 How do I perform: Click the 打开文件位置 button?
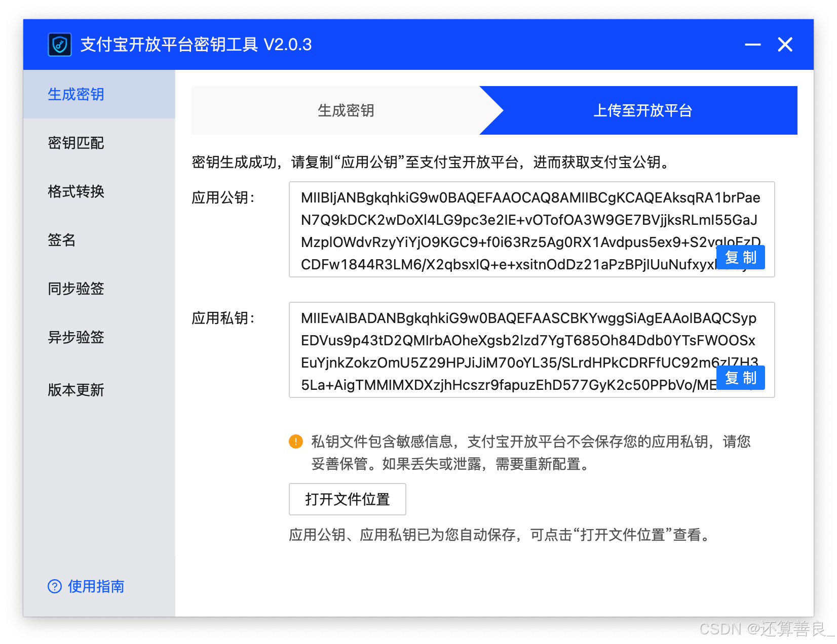click(348, 499)
